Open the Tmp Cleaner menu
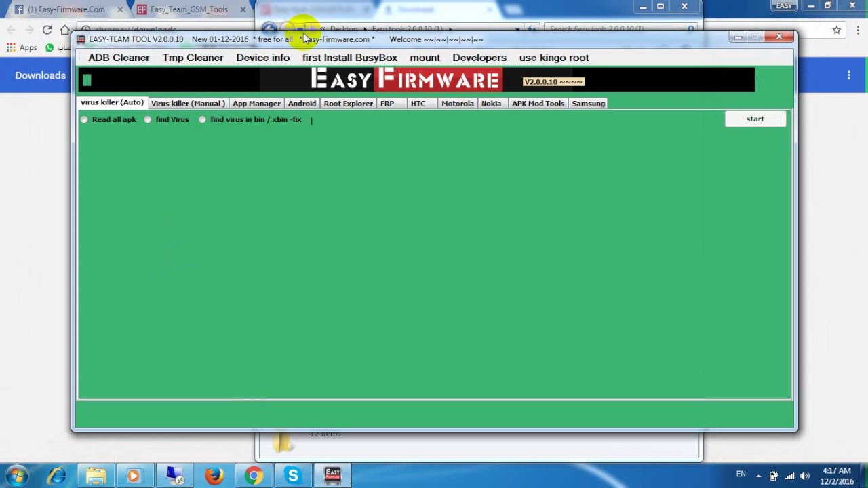Viewport: 868px width, 488px height. (193, 58)
